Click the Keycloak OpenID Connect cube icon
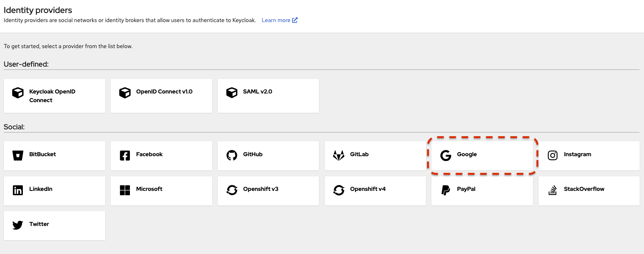The height and width of the screenshot is (254, 644). pos(18,93)
